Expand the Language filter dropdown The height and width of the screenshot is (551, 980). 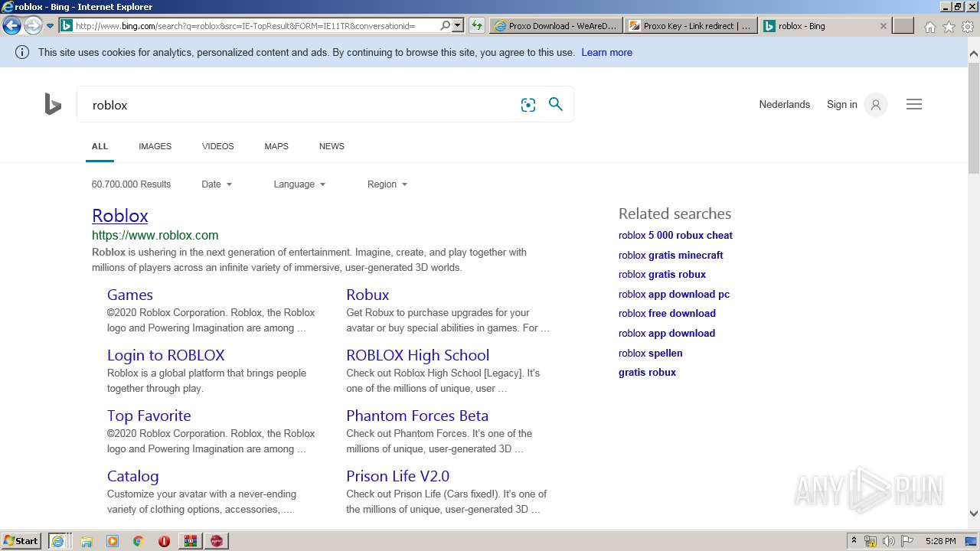pyautogui.click(x=299, y=184)
